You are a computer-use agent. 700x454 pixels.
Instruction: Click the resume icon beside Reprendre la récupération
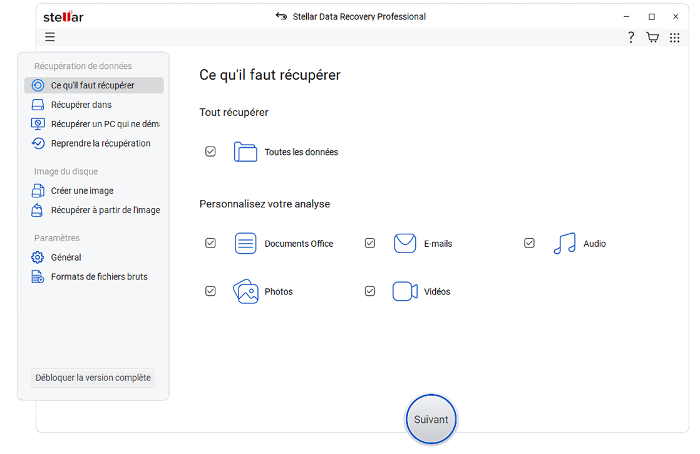click(38, 143)
